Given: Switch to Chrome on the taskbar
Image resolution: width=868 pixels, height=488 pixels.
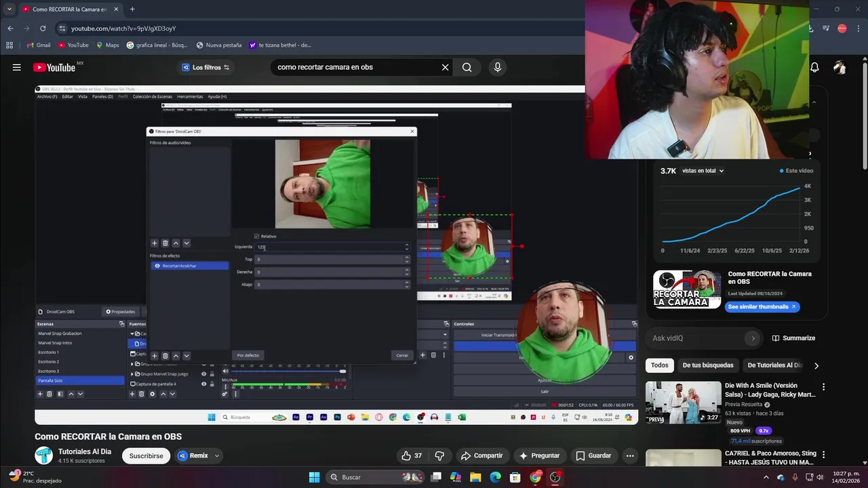Looking at the screenshot, I should pyautogui.click(x=535, y=477).
